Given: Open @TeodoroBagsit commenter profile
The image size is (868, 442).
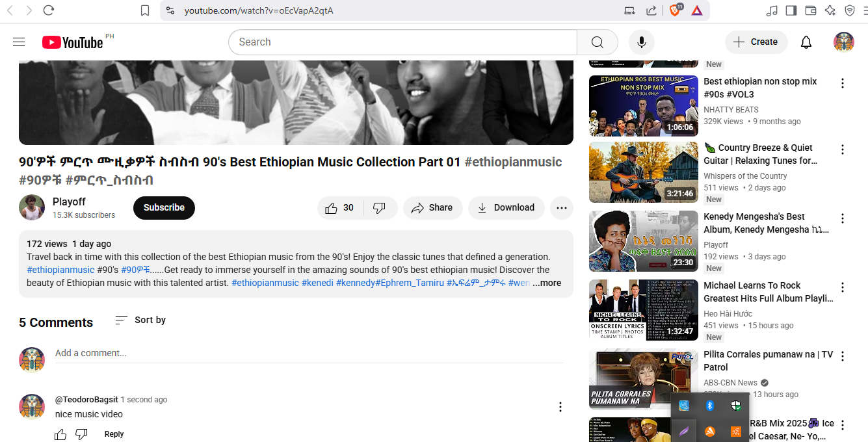Looking at the screenshot, I should pos(86,400).
